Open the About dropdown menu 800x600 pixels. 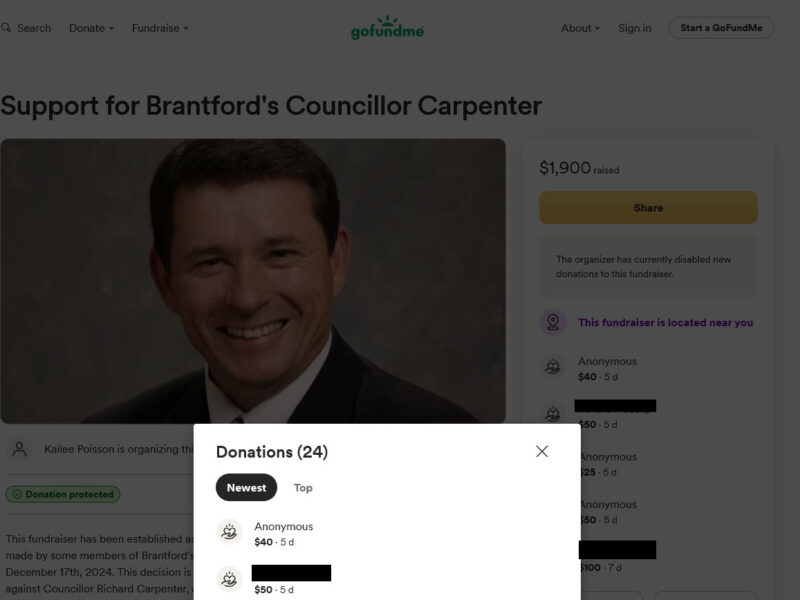coord(580,28)
